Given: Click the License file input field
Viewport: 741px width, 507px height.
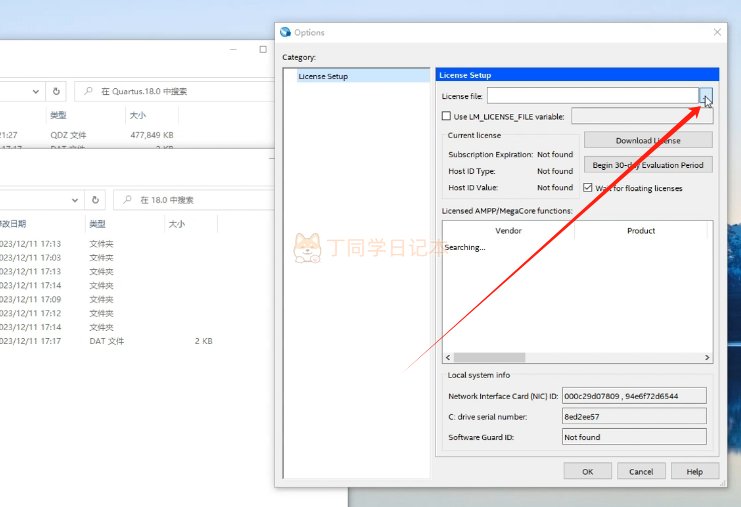Looking at the screenshot, I should (593, 96).
